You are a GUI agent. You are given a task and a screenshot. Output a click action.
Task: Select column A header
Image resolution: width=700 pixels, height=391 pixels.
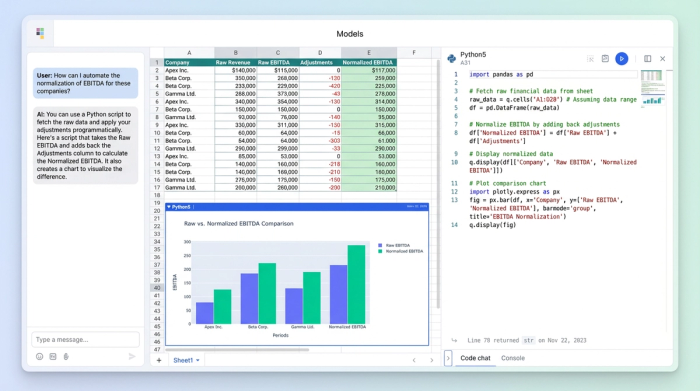click(x=189, y=53)
